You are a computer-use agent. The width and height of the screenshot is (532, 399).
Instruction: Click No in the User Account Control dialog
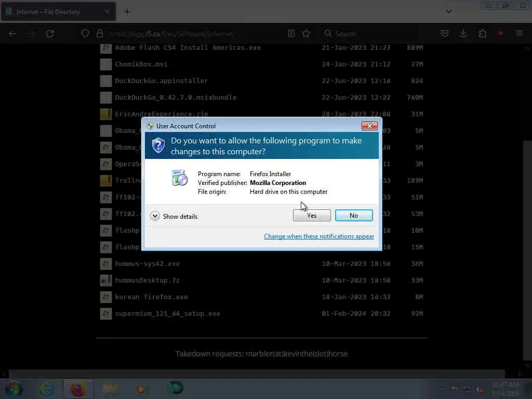tap(353, 215)
